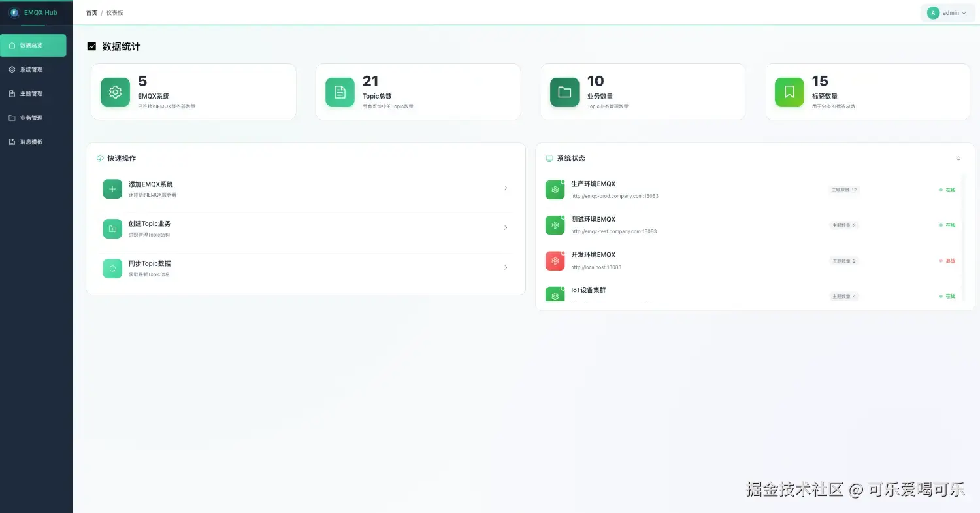Screen dimensions: 980x513
Task: Select the 测试环境EMQX system name
Action: click(593, 220)
